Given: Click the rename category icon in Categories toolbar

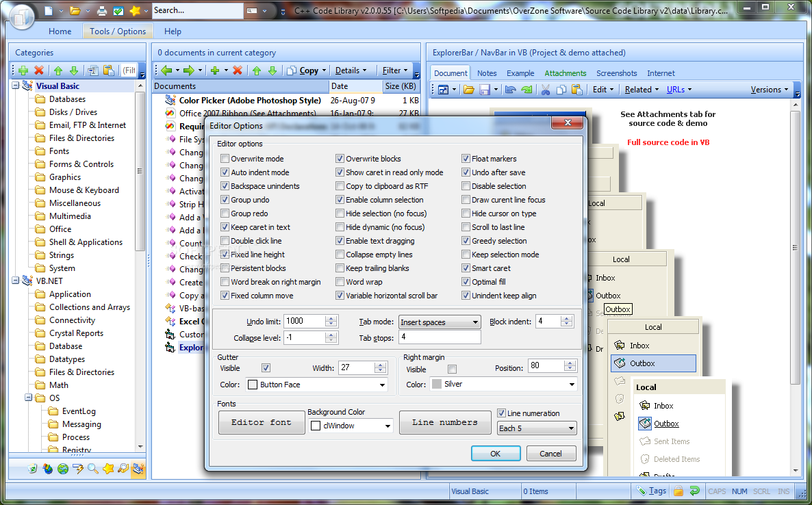Looking at the screenshot, I should point(93,70).
